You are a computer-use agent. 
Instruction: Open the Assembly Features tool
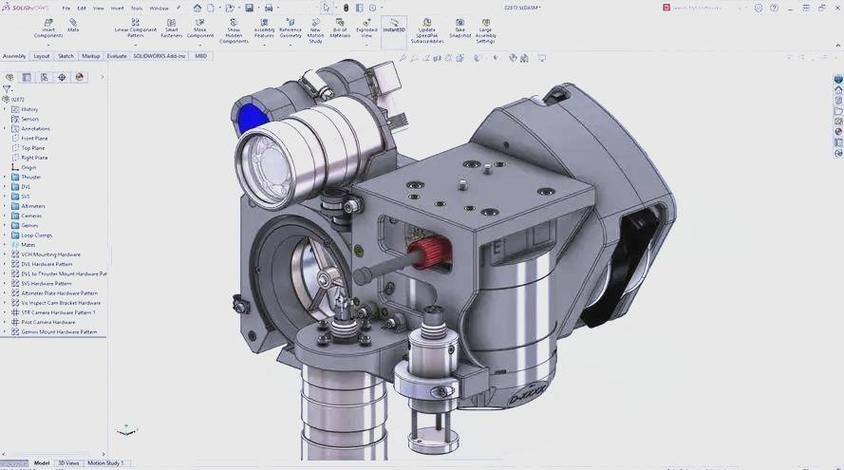[x=264, y=29]
